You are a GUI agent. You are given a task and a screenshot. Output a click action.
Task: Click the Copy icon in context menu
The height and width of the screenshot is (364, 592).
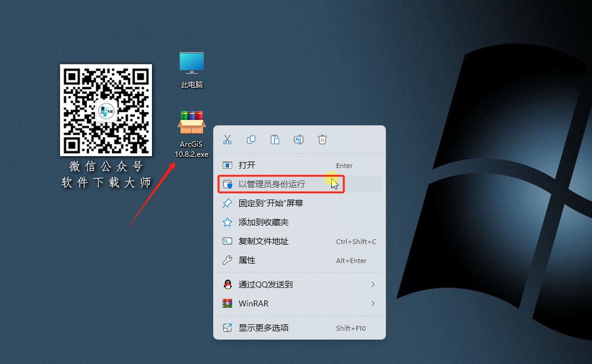(251, 139)
